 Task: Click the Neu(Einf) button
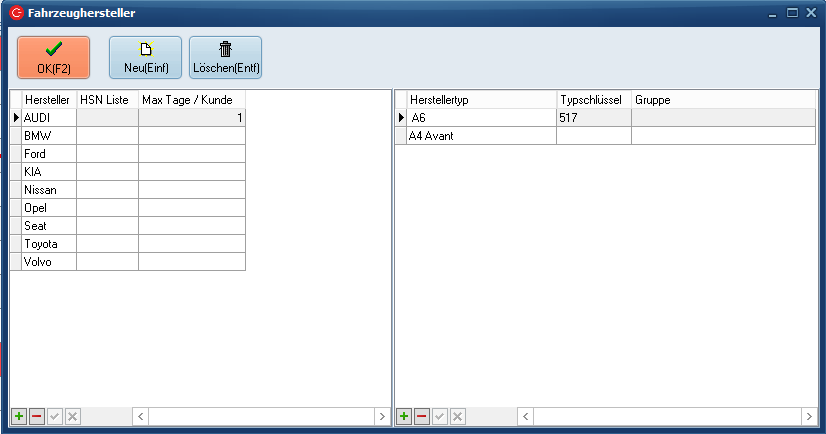[145, 57]
